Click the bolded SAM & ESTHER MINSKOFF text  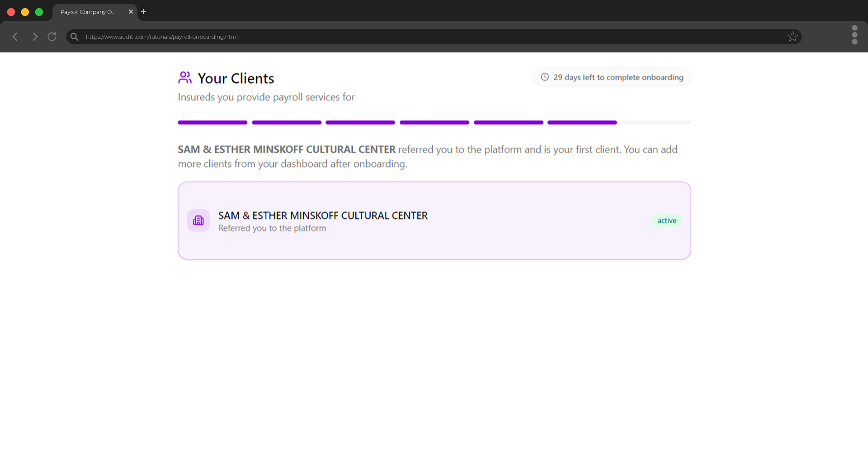tap(287, 149)
